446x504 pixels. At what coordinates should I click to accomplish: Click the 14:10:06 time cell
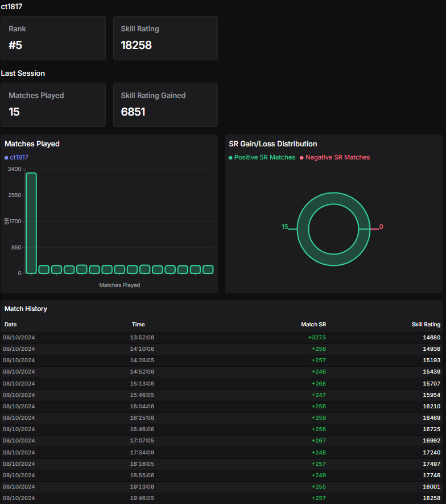click(x=142, y=349)
